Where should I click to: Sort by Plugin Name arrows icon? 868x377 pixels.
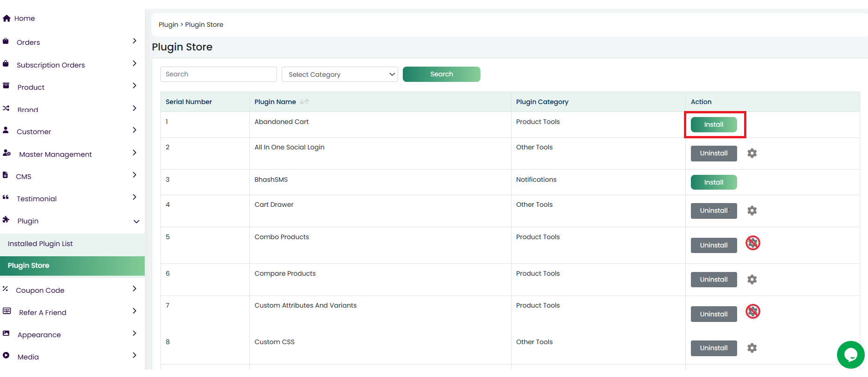click(x=304, y=102)
